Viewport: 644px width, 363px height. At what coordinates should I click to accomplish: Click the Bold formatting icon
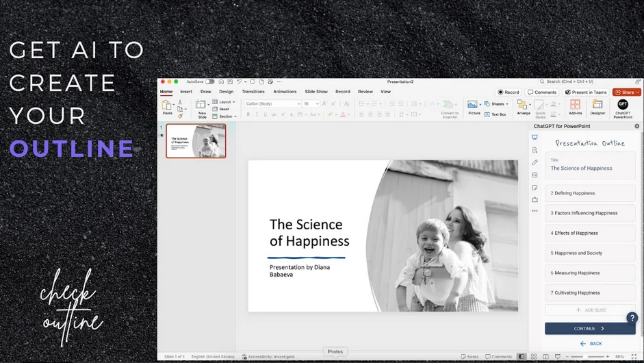[x=248, y=114]
